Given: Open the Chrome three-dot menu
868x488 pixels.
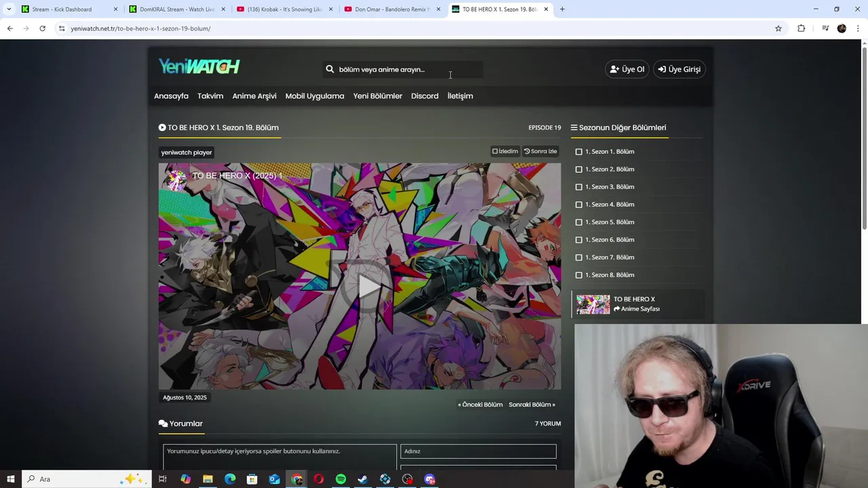Looking at the screenshot, I should (x=859, y=28).
